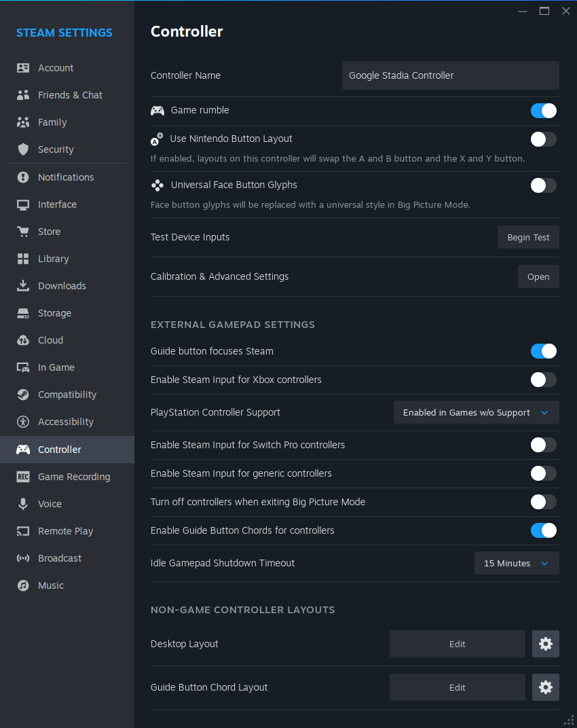This screenshot has height=728, width=577.
Task: Click the Security shield icon
Action: pyautogui.click(x=23, y=149)
